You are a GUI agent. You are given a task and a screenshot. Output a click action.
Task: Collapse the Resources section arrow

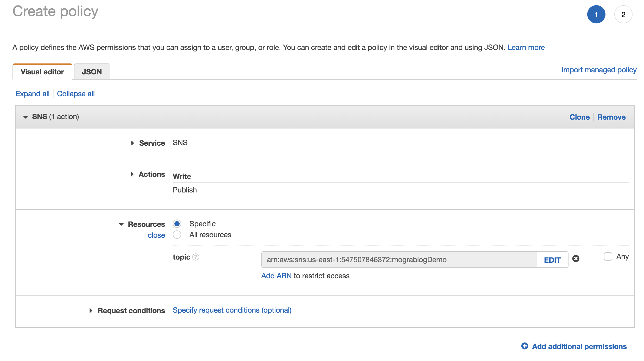pyautogui.click(x=121, y=224)
